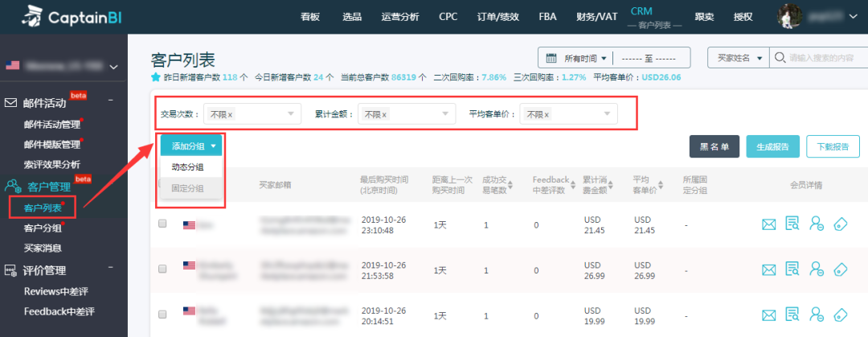Open Feedback中差评 in the sidebar
Screen dimensions: 868x337
click(59, 311)
